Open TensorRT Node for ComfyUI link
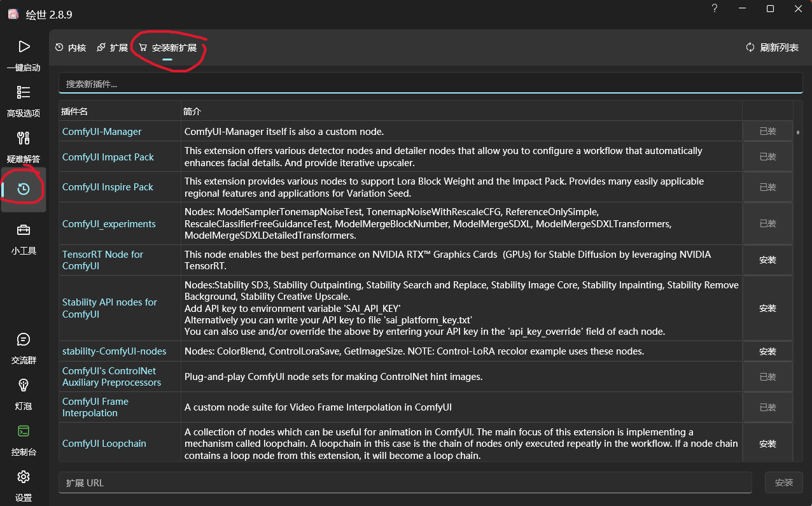 (x=102, y=260)
